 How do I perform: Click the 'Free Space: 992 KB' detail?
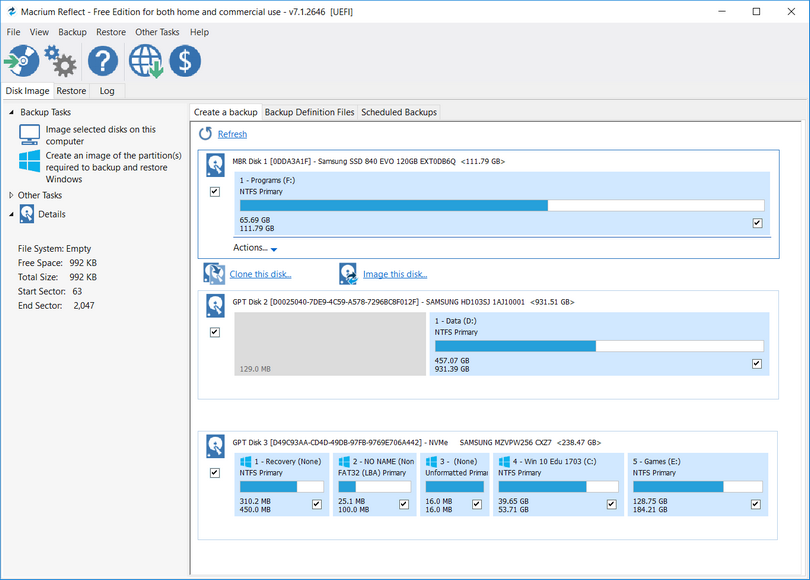click(x=57, y=263)
